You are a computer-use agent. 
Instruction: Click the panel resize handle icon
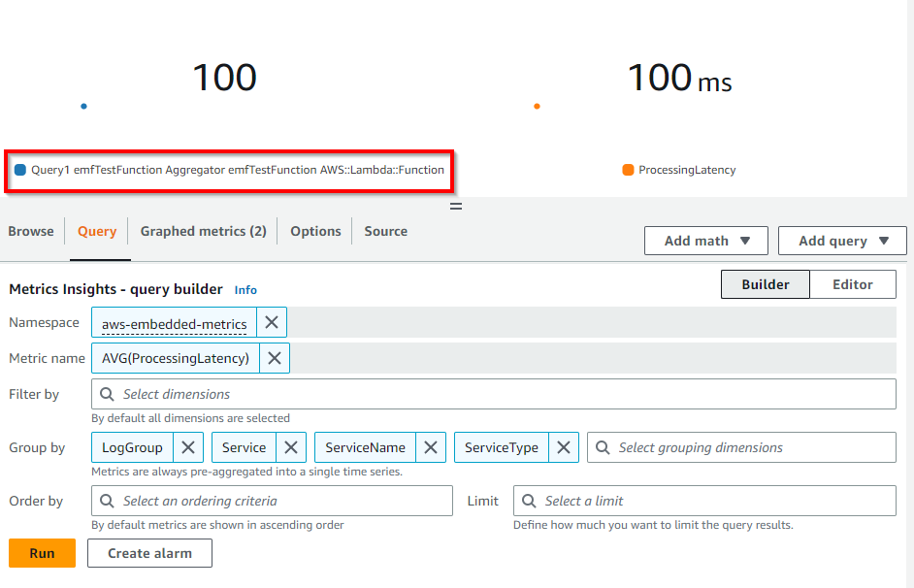(x=456, y=207)
